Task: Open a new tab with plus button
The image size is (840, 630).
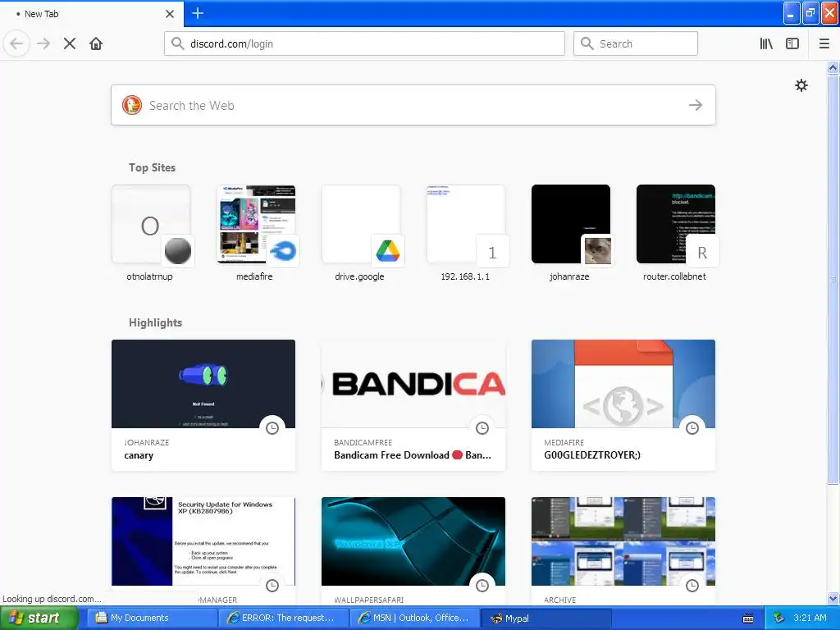Action: click(x=198, y=13)
